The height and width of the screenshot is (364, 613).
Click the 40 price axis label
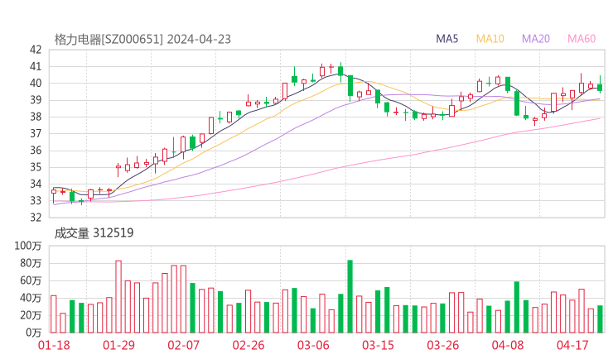pos(36,84)
